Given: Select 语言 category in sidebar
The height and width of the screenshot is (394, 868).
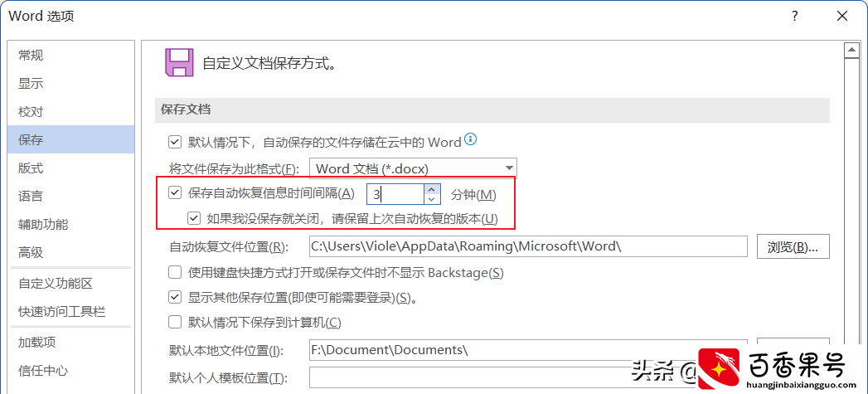Looking at the screenshot, I should [x=70, y=196].
